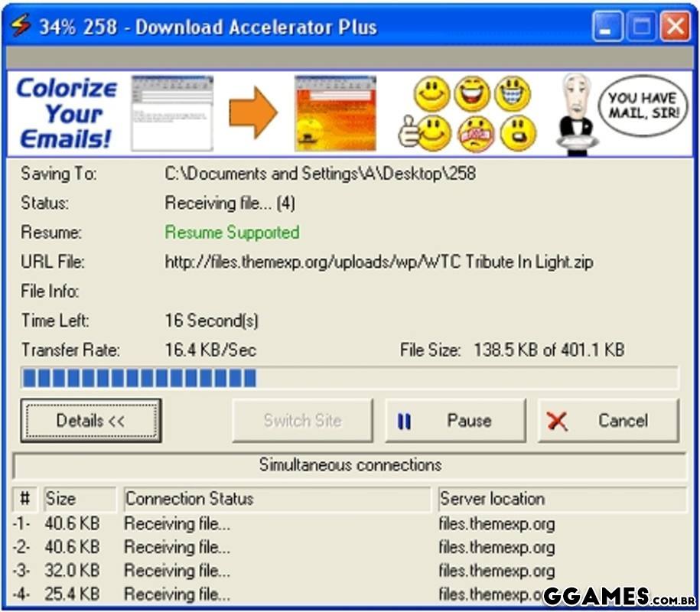Click the download progress bar
Image resolution: width=700 pixels, height=612 pixels.
[349, 378]
